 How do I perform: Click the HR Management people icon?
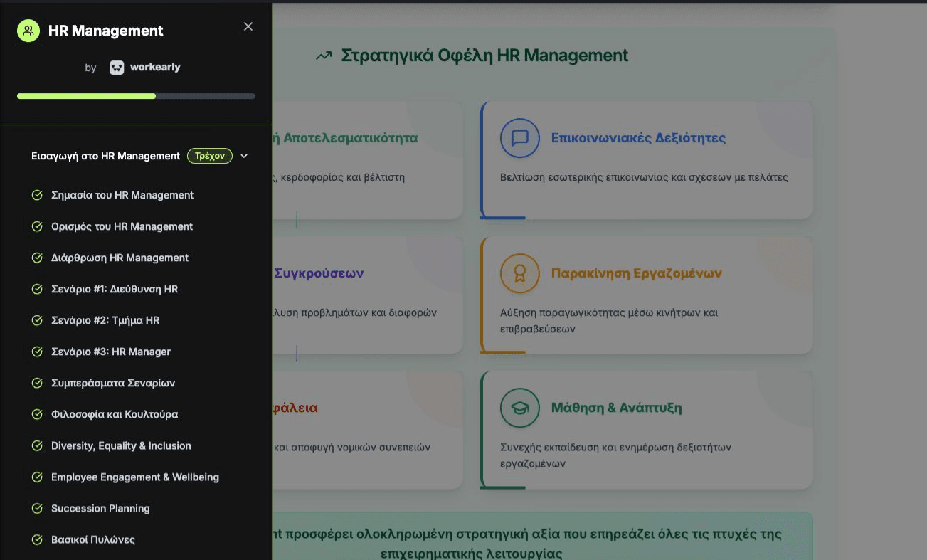coord(28,31)
